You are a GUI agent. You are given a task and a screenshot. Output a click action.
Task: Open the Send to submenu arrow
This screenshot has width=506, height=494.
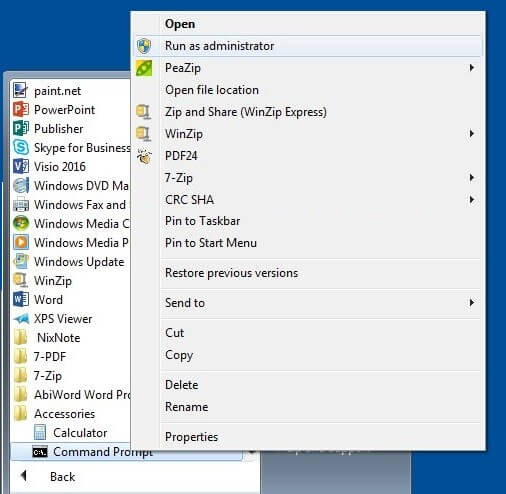(471, 303)
